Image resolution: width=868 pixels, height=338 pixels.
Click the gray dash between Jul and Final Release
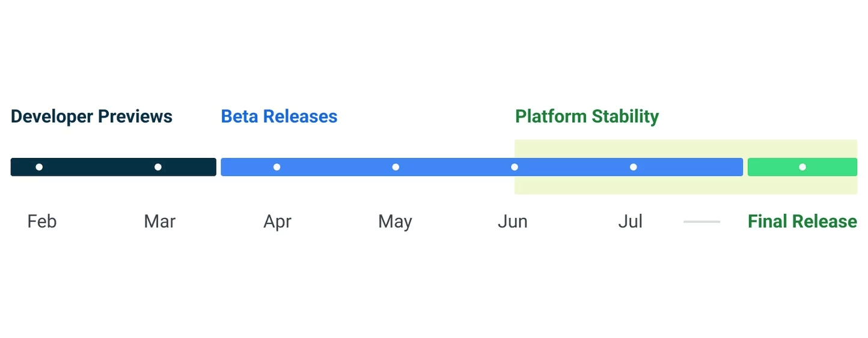point(701,222)
